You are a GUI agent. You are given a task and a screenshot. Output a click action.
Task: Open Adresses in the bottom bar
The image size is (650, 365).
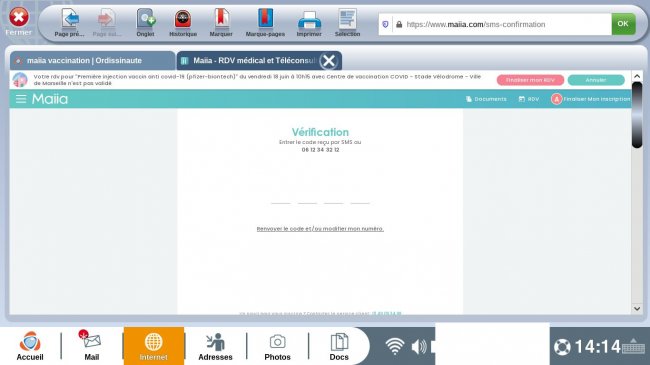(215, 346)
